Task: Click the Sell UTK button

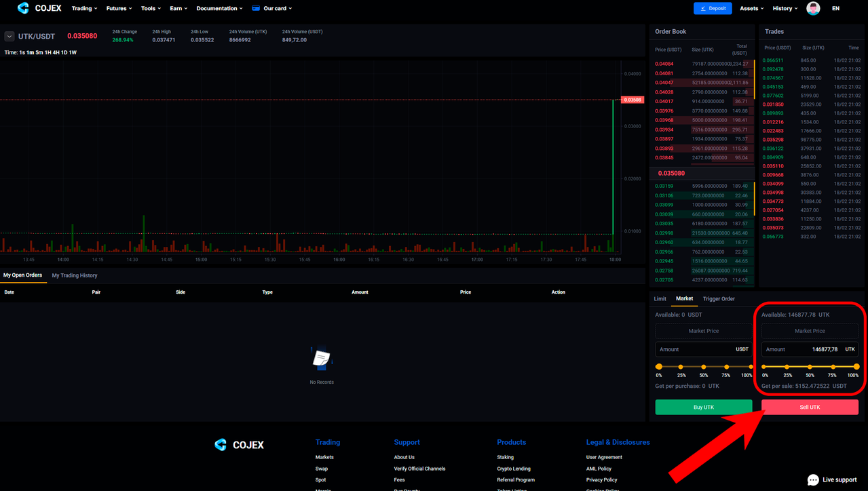Action: pos(810,407)
